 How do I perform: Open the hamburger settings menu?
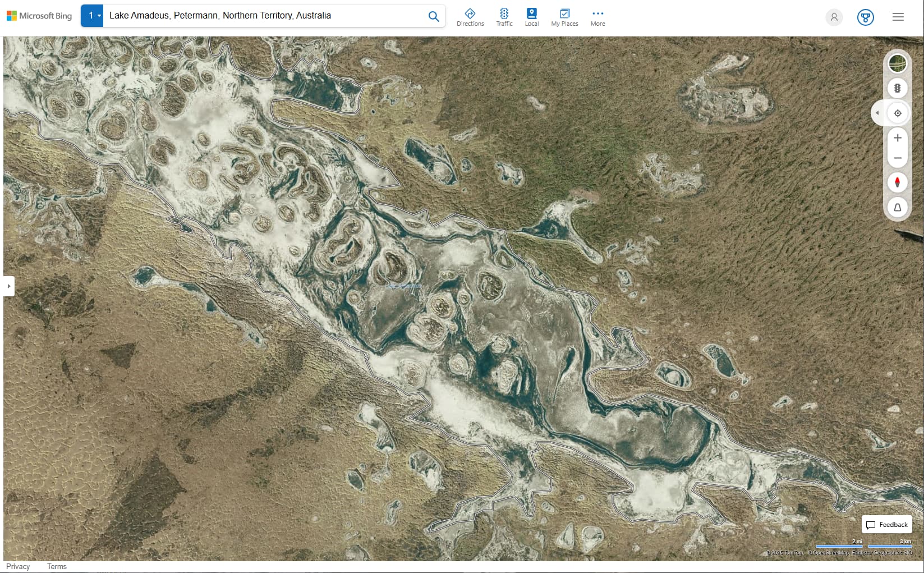(898, 17)
